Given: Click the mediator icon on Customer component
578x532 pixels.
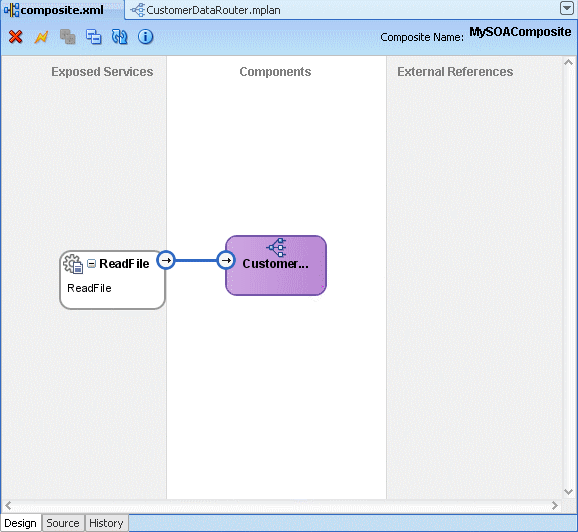Looking at the screenshot, I should click(276, 247).
